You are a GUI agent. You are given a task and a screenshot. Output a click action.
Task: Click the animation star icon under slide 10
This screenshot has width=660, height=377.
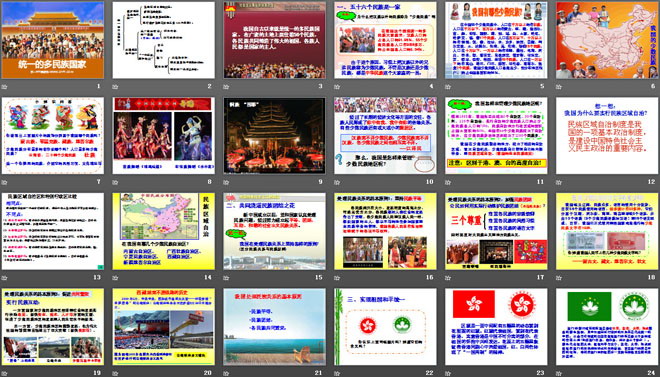pyautogui.click(x=337, y=183)
